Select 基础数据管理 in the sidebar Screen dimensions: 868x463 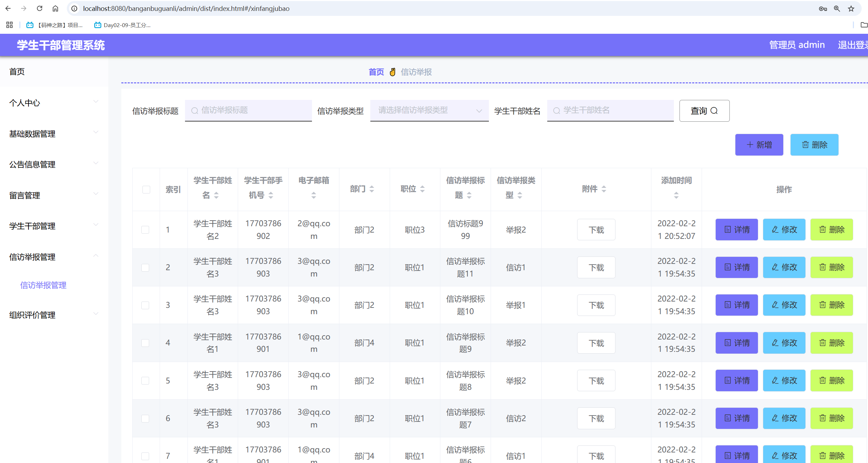tap(32, 134)
